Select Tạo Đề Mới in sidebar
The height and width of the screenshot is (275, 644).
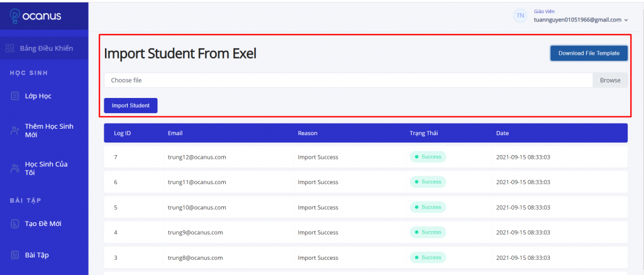coord(44,224)
